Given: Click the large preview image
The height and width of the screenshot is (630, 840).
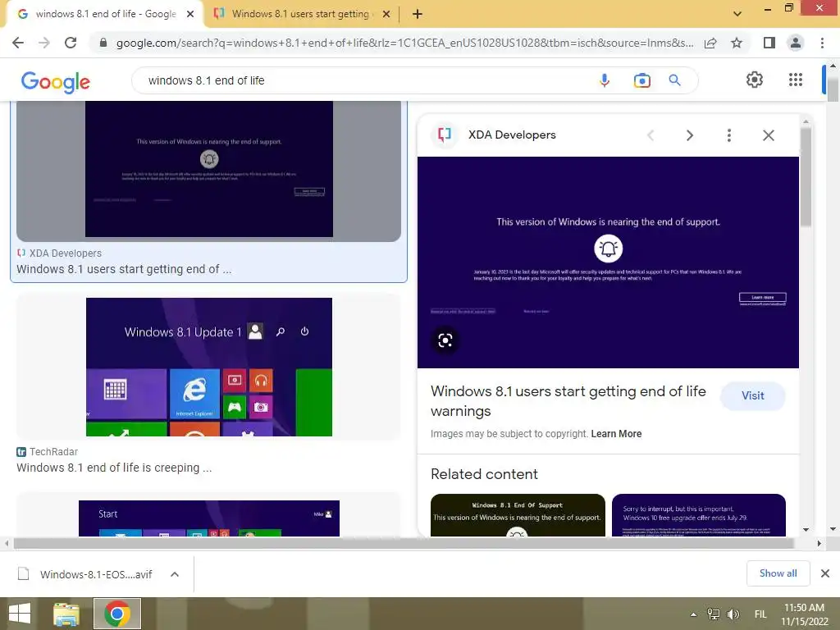Looking at the screenshot, I should [608, 262].
